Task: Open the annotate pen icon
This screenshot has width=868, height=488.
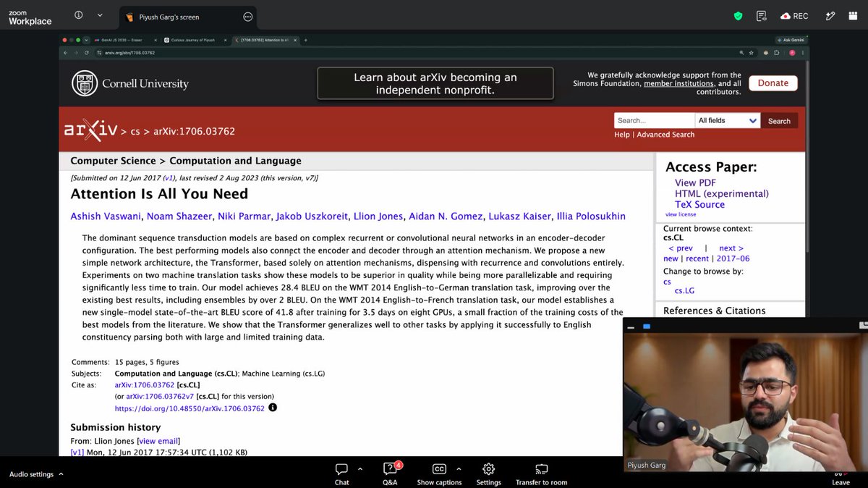Action: tap(831, 16)
